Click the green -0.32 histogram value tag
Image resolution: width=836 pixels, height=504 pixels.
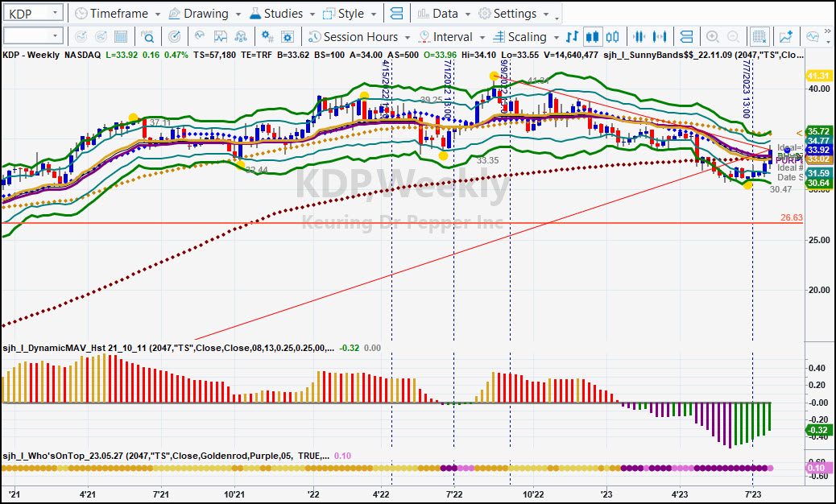coord(818,430)
